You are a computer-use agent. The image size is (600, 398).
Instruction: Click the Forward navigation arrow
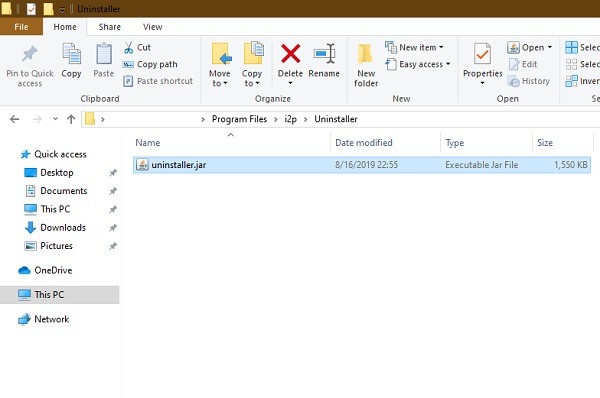pos(37,119)
